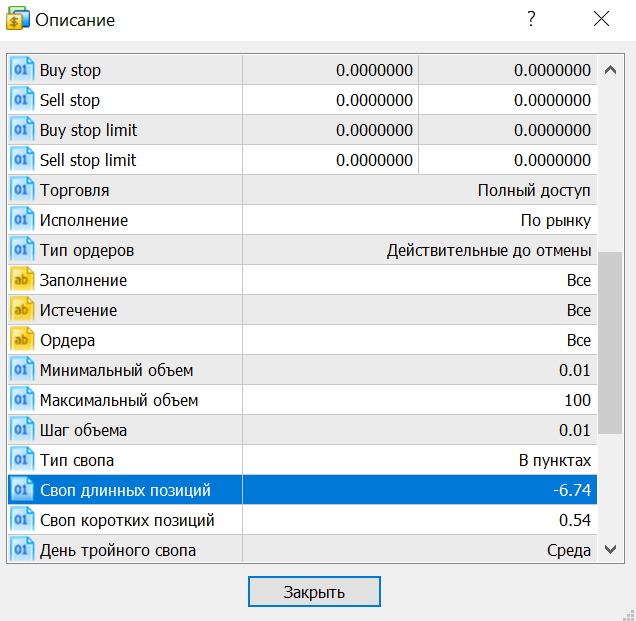Click the question mark help button
Viewport: 636px width, 621px height.
[x=531, y=19]
